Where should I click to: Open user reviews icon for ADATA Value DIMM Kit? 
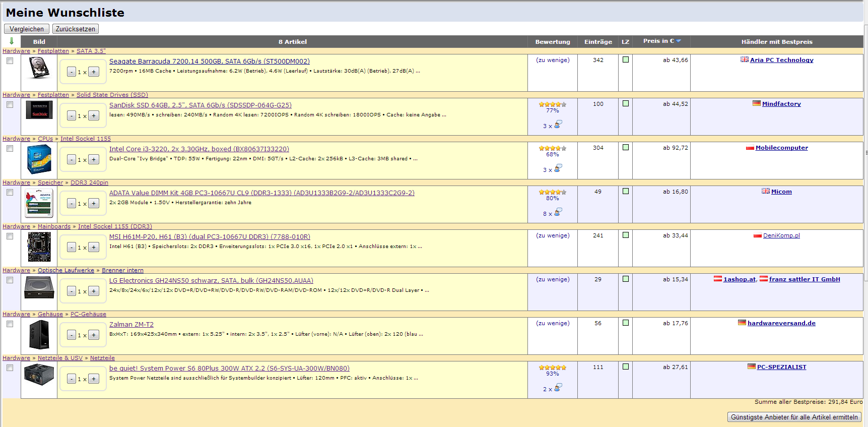558,212
